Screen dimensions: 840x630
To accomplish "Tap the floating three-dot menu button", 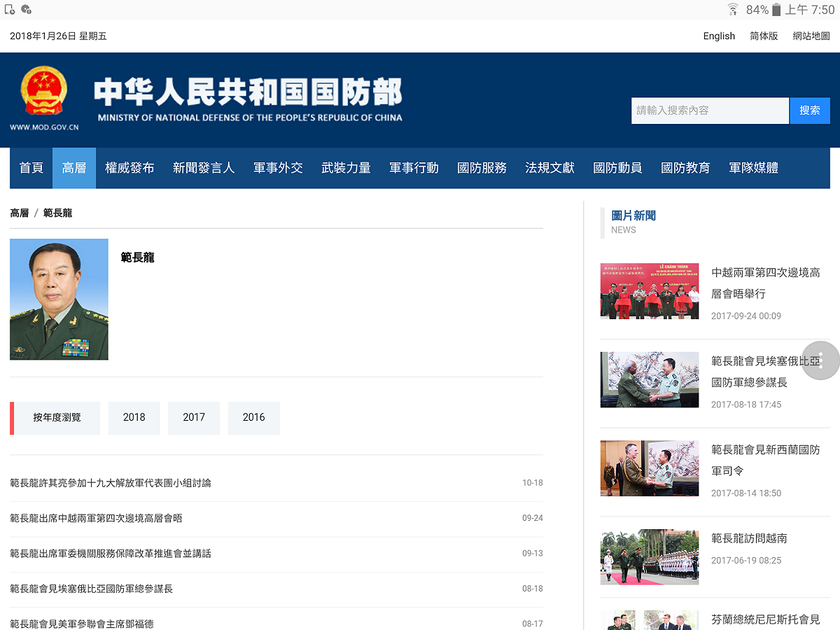I will (820, 360).
